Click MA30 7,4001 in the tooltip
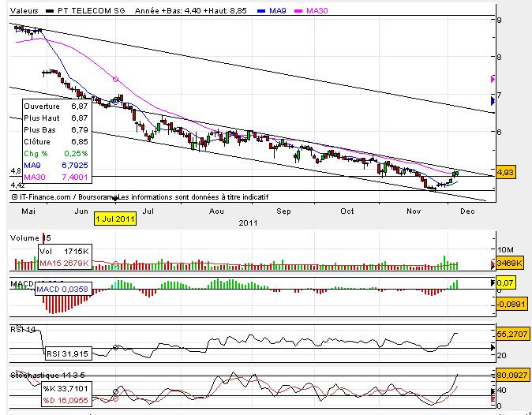The height and width of the screenshot is (415, 532). click(56, 177)
